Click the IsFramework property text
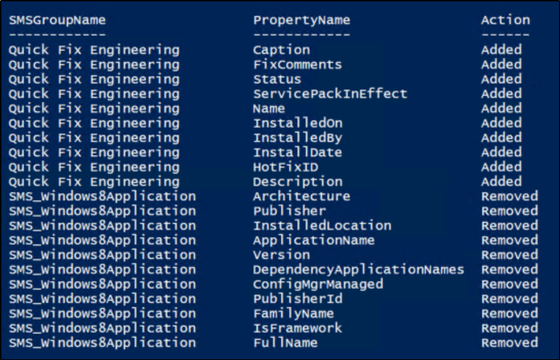 298,328
